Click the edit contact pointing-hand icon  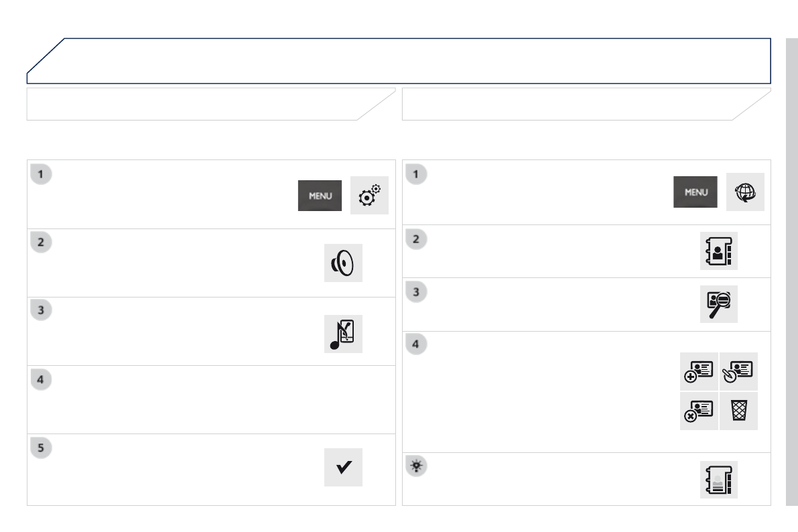pos(739,371)
